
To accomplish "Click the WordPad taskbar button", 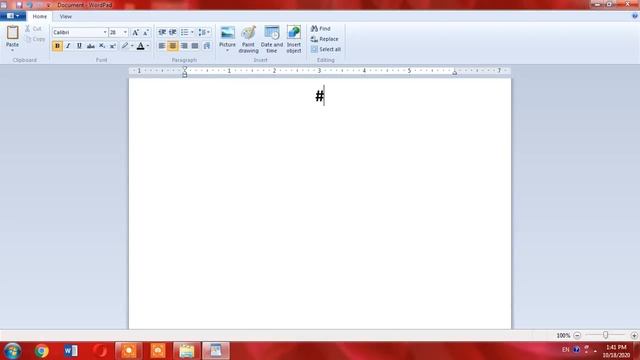I will [x=216, y=351].
